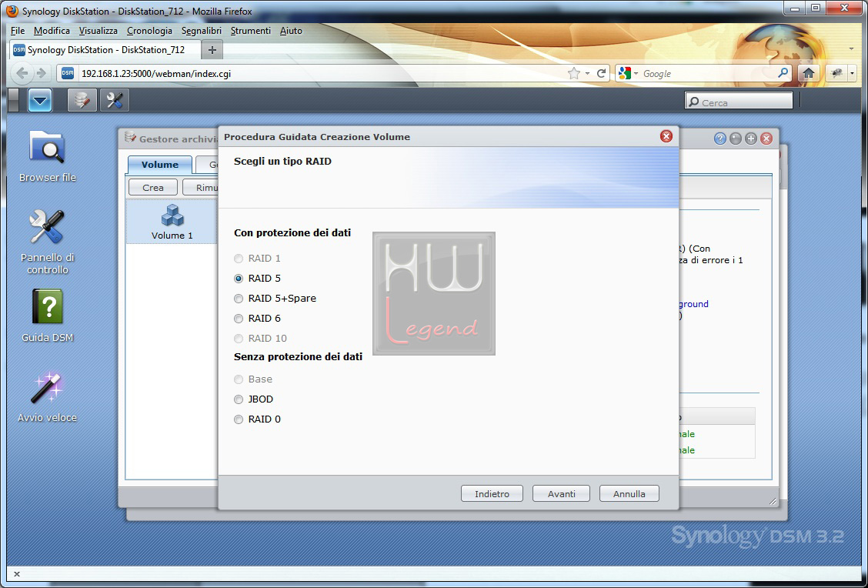This screenshot has height=588, width=868.
Task: Select the Base radio button
Action: [x=239, y=379]
